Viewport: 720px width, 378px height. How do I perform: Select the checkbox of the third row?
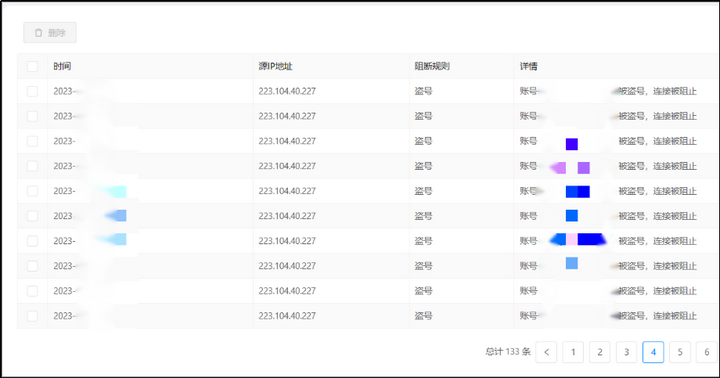[x=32, y=141]
